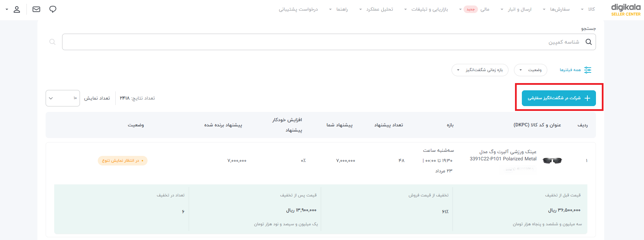Click the جدید badge next to مالی
644x240 pixels.
click(x=471, y=9)
